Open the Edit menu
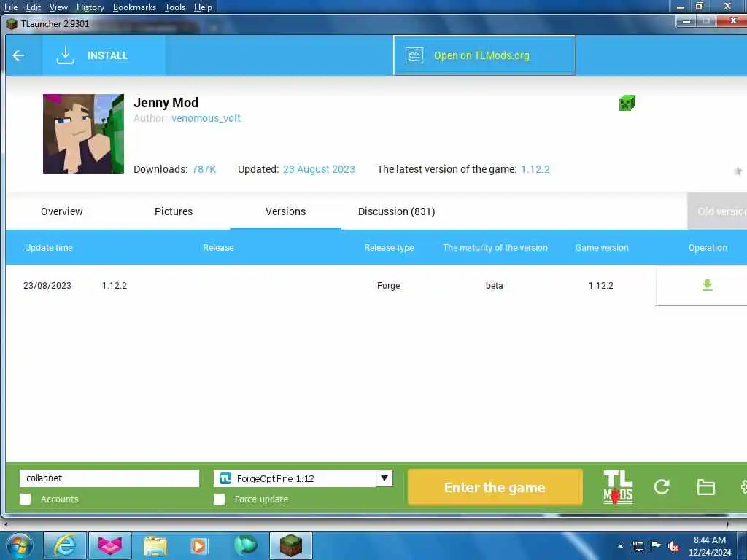Viewport: 747px width, 560px height. click(x=34, y=7)
